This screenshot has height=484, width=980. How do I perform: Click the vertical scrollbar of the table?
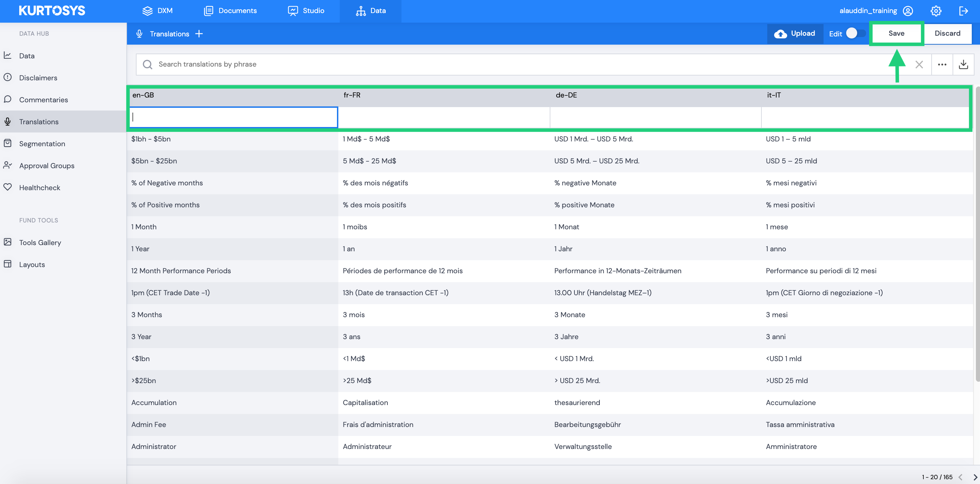point(977,234)
